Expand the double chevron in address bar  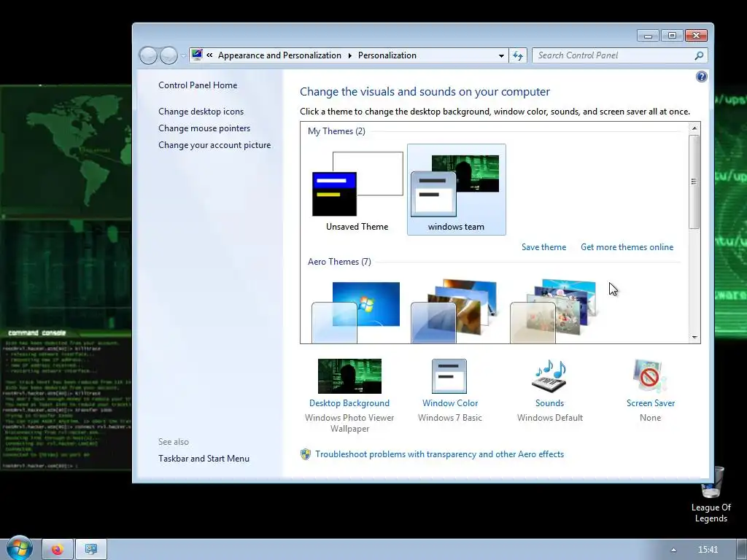pyautogui.click(x=209, y=55)
